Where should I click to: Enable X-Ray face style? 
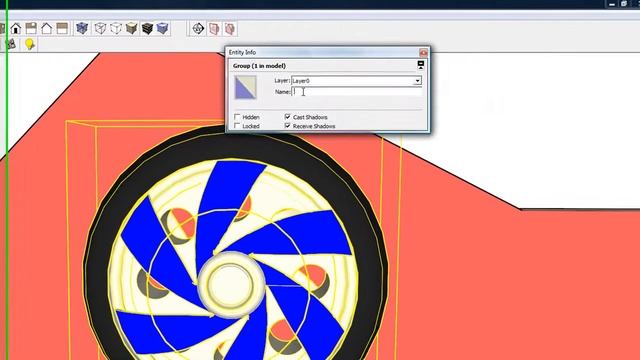pyautogui.click(x=82, y=28)
